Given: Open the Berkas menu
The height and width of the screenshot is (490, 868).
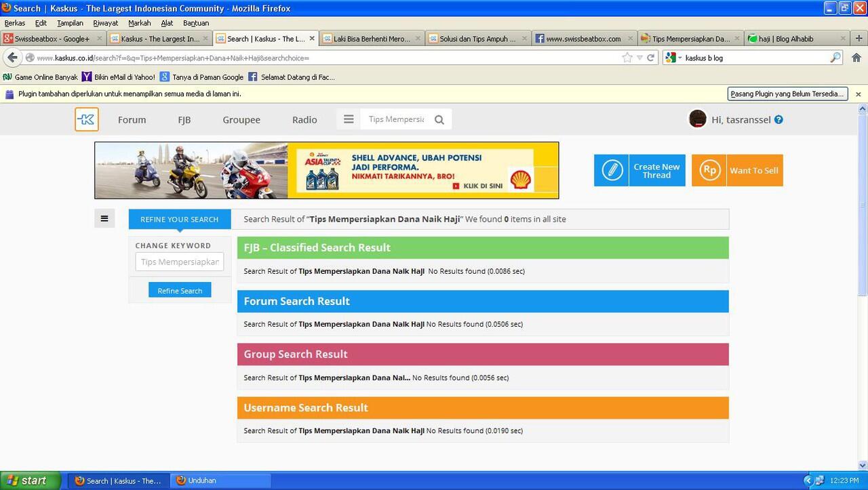Looking at the screenshot, I should 15,23.
